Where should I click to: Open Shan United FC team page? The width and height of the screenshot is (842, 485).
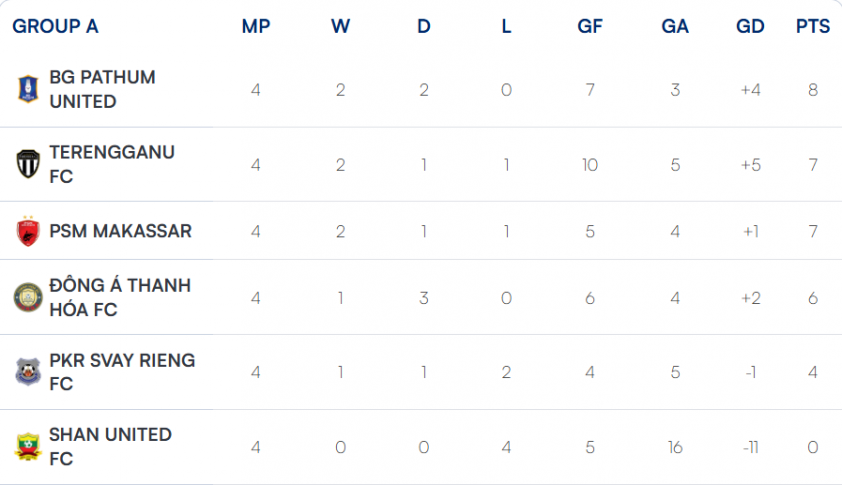pos(110,447)
